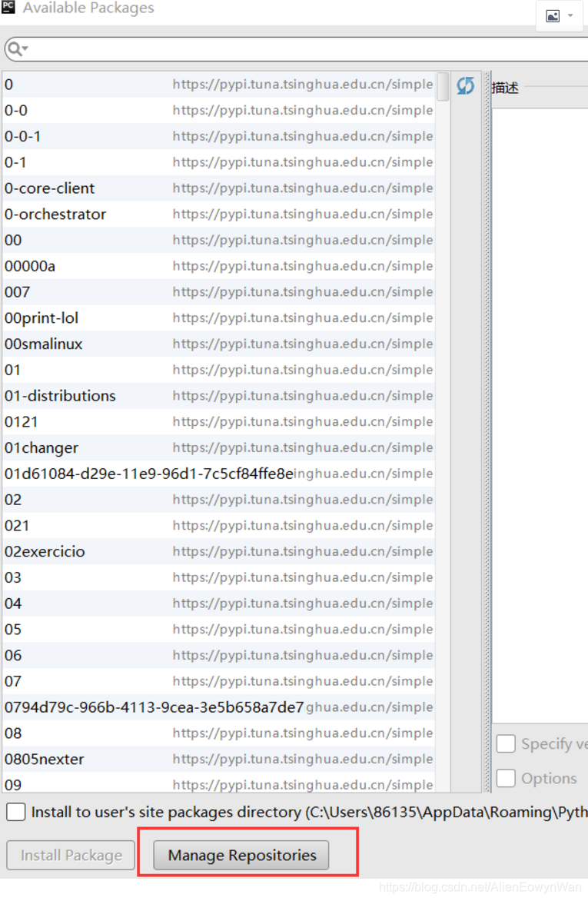
Task: Select package '0-0' row
Action: (218, 111)
